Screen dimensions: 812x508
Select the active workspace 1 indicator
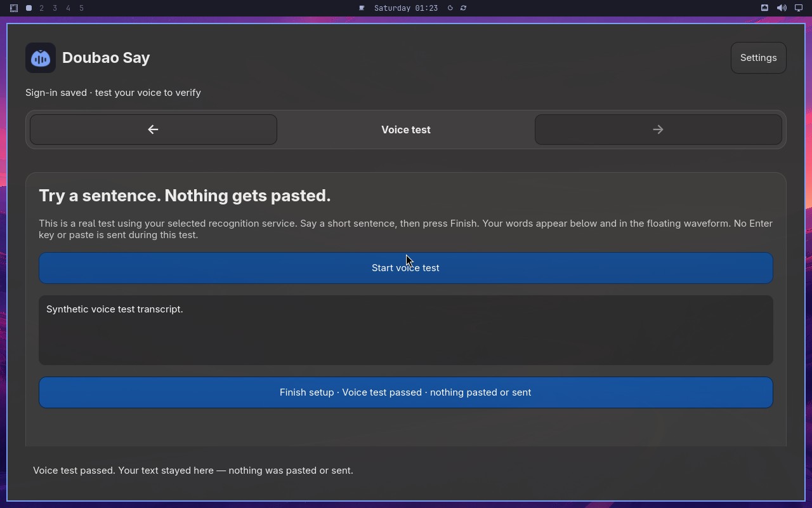(x=29, y=8)
